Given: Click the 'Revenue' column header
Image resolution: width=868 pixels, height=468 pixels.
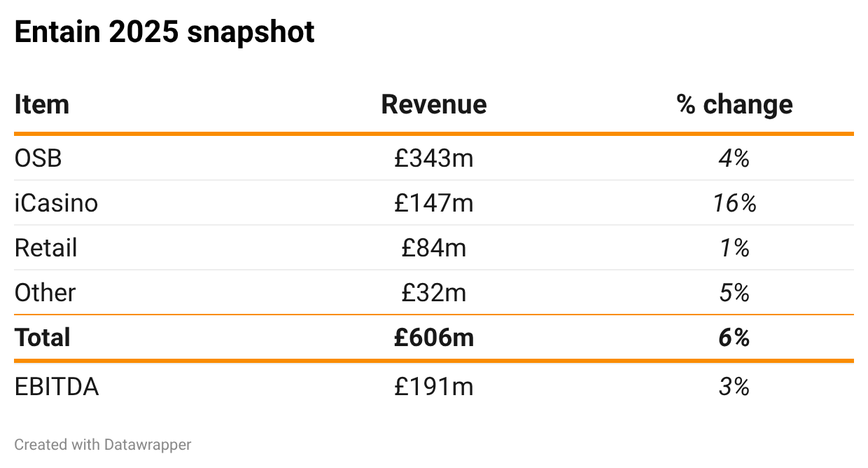Looking at the screenshot, I should pyautogui.click(x=434, y=104).
